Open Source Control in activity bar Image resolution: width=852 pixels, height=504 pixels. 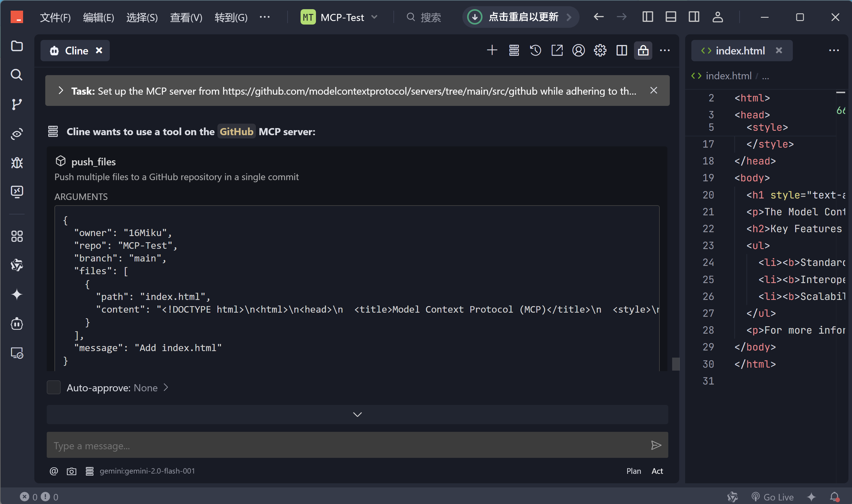(x=17, y=104)
